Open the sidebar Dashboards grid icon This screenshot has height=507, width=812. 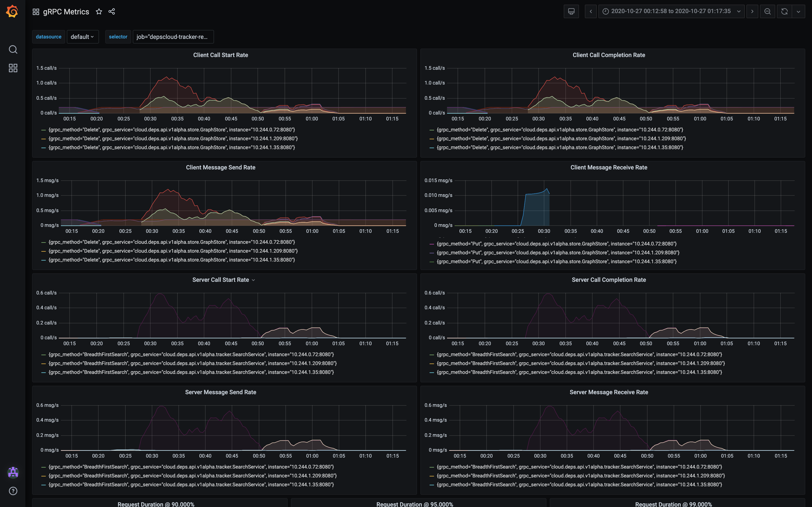[13, 68]
